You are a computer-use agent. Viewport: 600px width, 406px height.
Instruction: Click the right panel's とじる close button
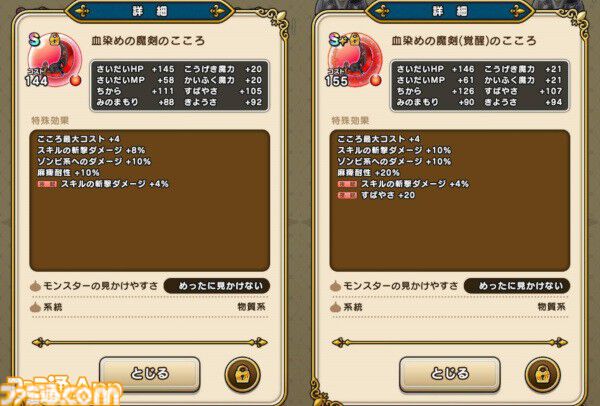[450, 374]
